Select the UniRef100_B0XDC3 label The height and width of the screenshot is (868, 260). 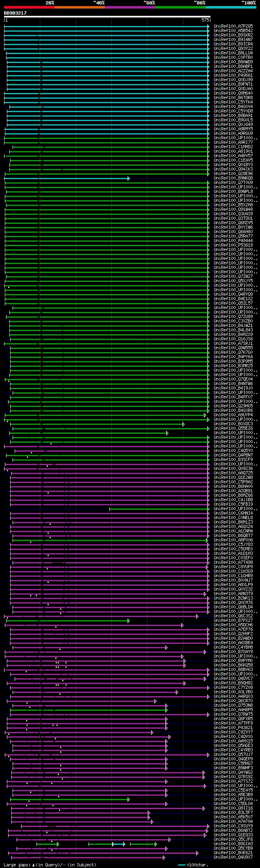pos(233,424)
